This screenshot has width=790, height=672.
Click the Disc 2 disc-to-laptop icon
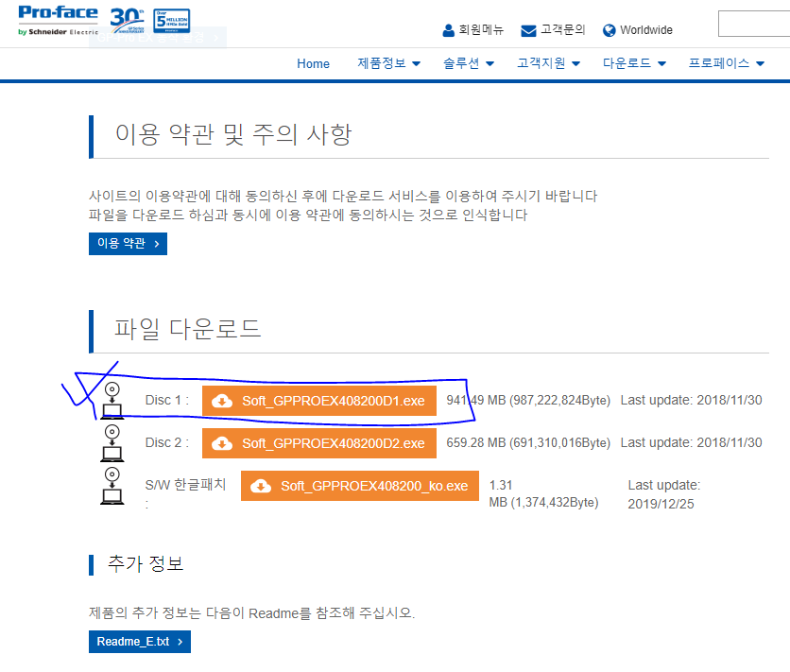point(112,443)
